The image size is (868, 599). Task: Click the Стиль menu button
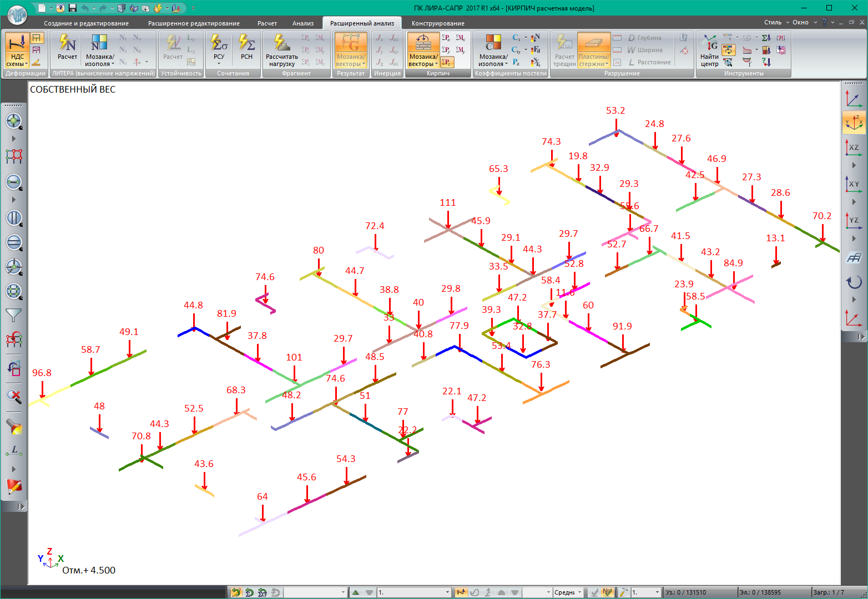tap(773, 22)
